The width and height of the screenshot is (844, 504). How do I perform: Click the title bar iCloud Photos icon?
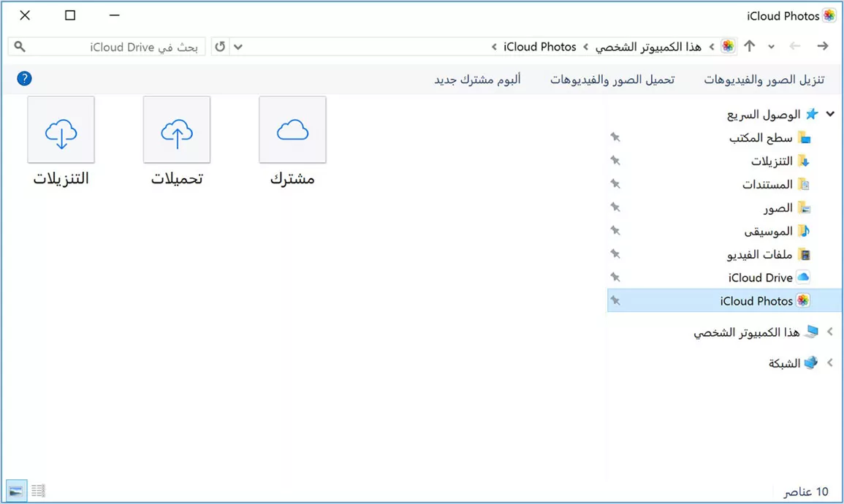pos(829,15)
